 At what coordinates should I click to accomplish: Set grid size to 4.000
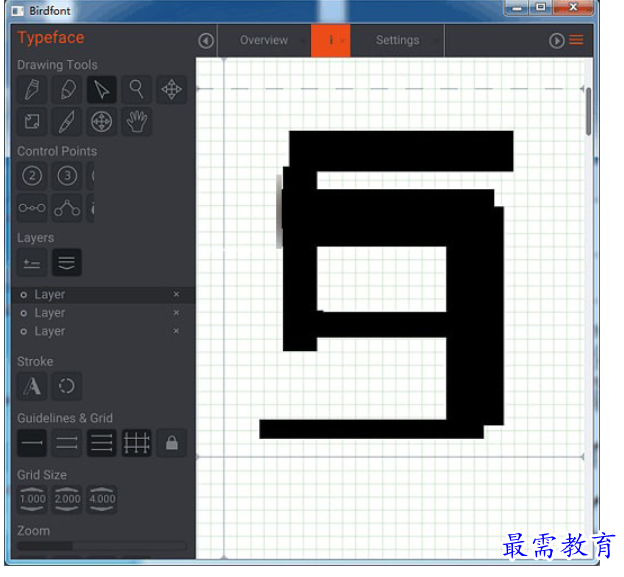pos(101,498)
